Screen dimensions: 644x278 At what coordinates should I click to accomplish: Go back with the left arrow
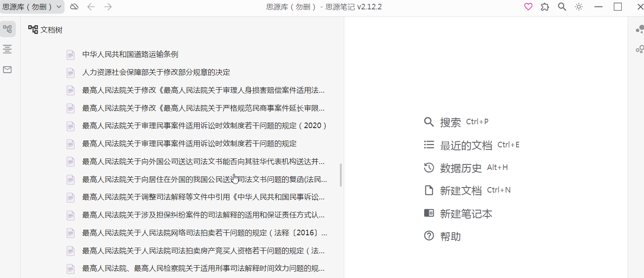tap(91, 6)
